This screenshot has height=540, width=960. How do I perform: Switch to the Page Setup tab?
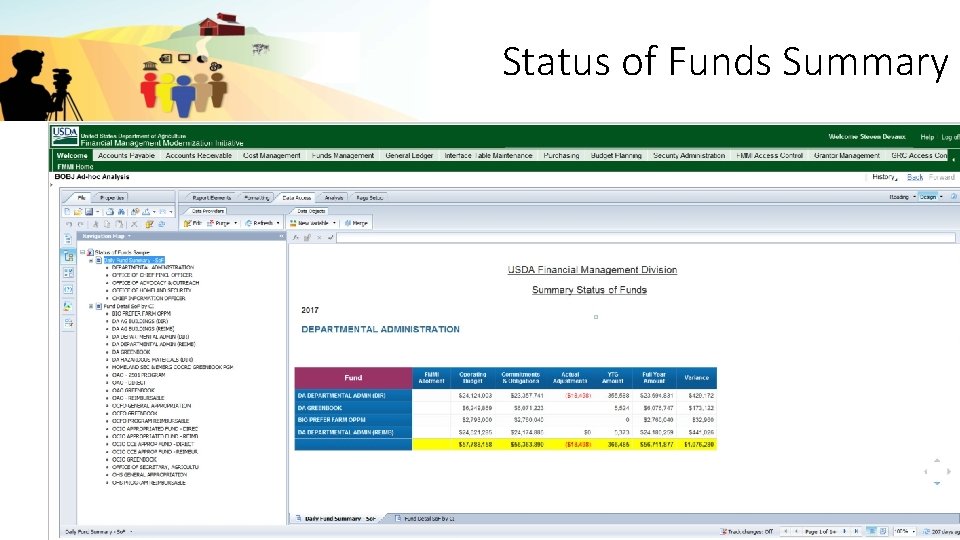coord(369,198)
